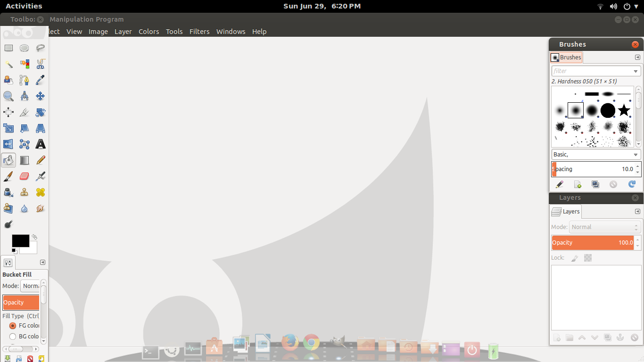The height and width of the screenshot is (362, 644).
Task: Refresh the brushes list
Action: tap(632, 184)
